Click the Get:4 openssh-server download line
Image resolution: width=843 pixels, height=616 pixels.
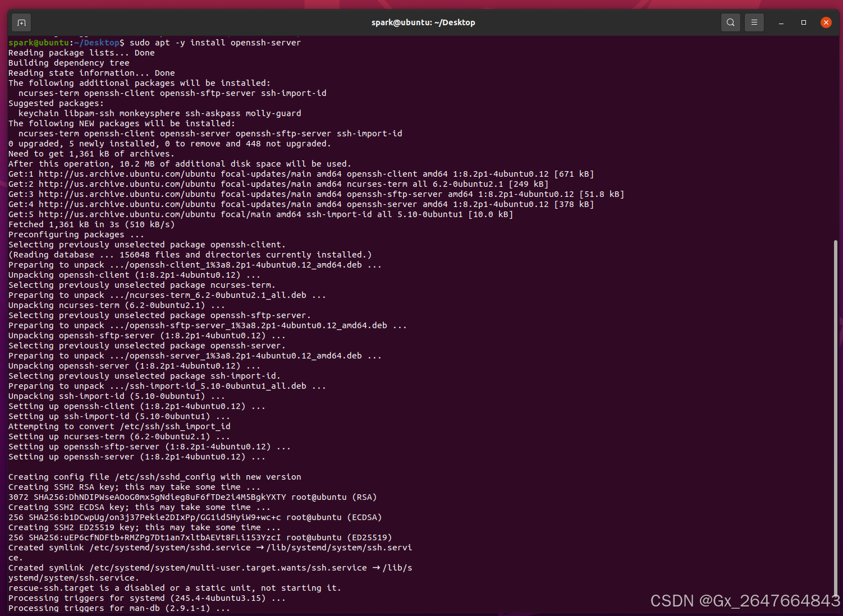301,204
